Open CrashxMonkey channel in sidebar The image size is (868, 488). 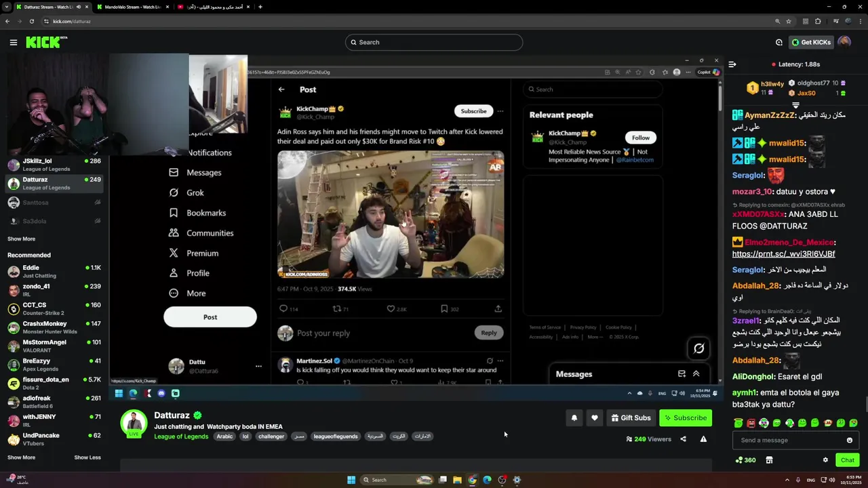(54, 327)
